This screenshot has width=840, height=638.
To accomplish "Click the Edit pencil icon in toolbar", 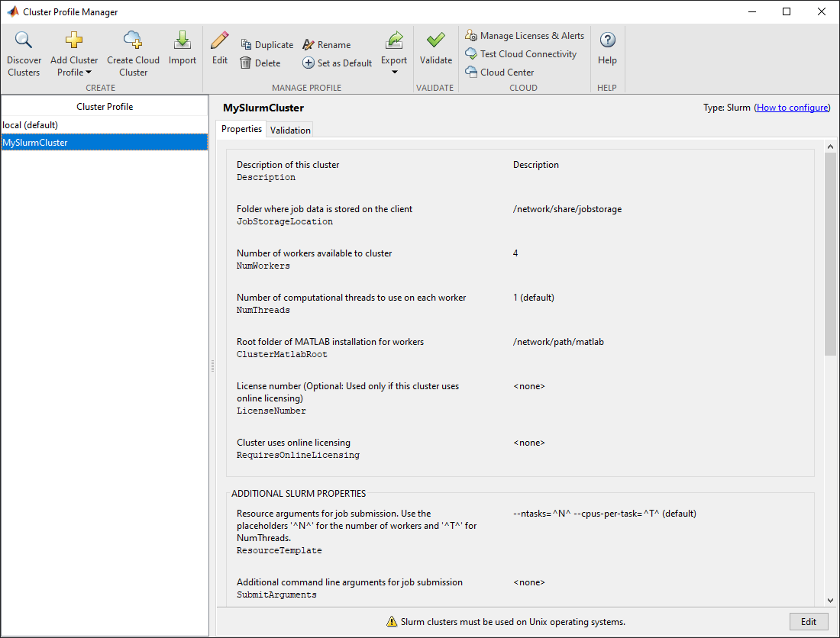I will [x=220, y=40].
